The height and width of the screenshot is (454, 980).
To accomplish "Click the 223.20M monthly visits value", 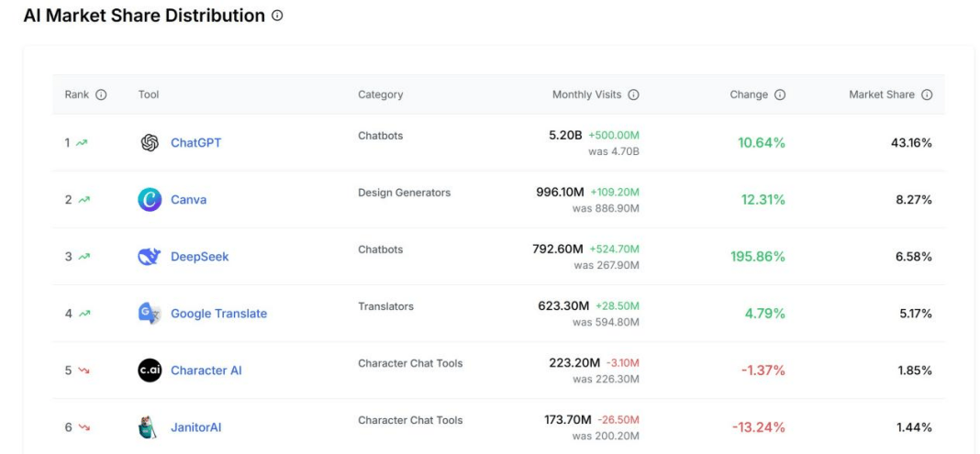I will (x=574, y=362).
